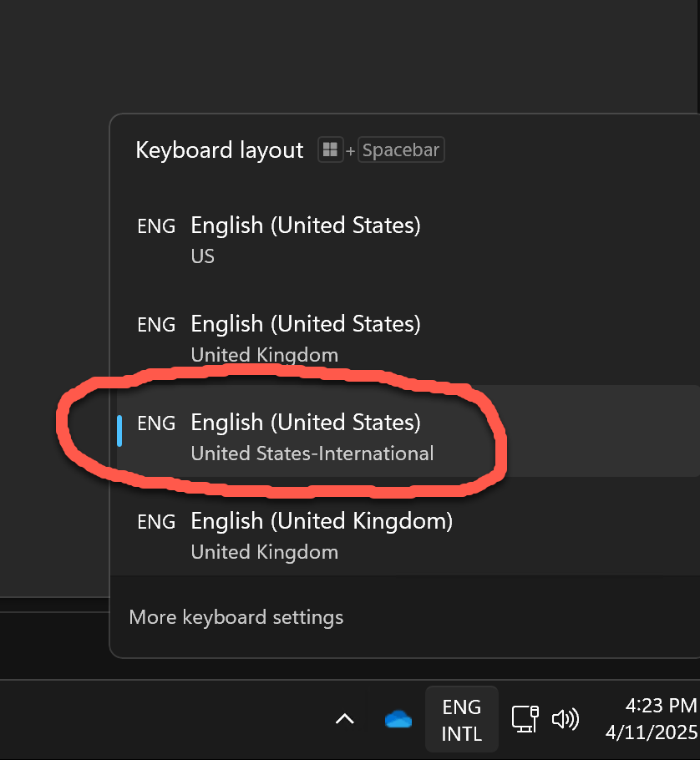Open More keyboard settings
700x760 pixels.
click(236, 617)
